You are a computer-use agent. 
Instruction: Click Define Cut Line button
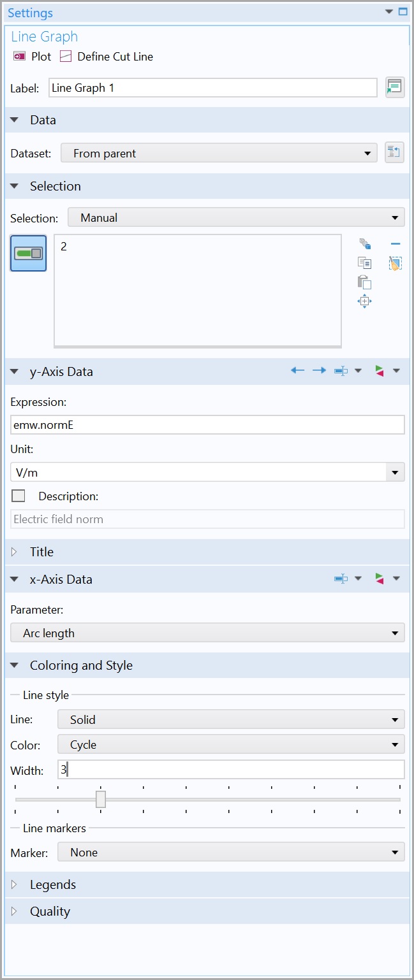pyautogui.click(x=66, y=57)
